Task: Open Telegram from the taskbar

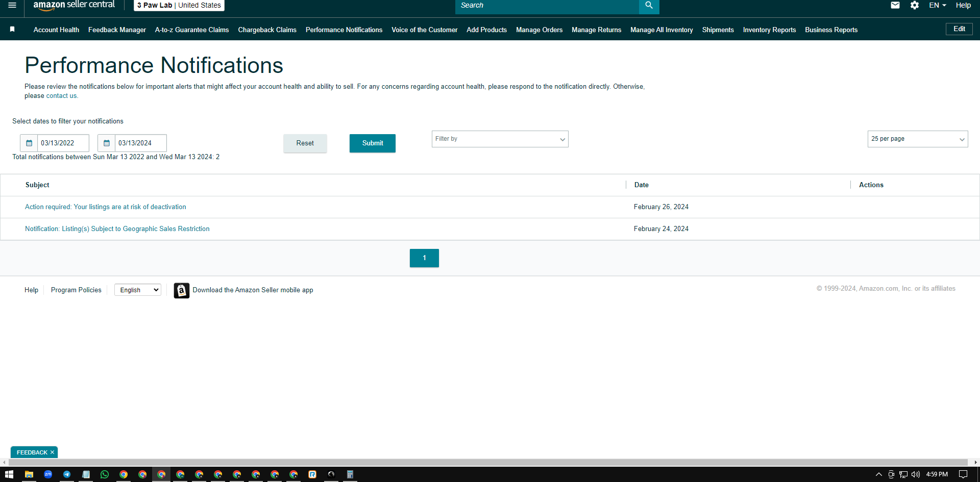Action: 67,474
